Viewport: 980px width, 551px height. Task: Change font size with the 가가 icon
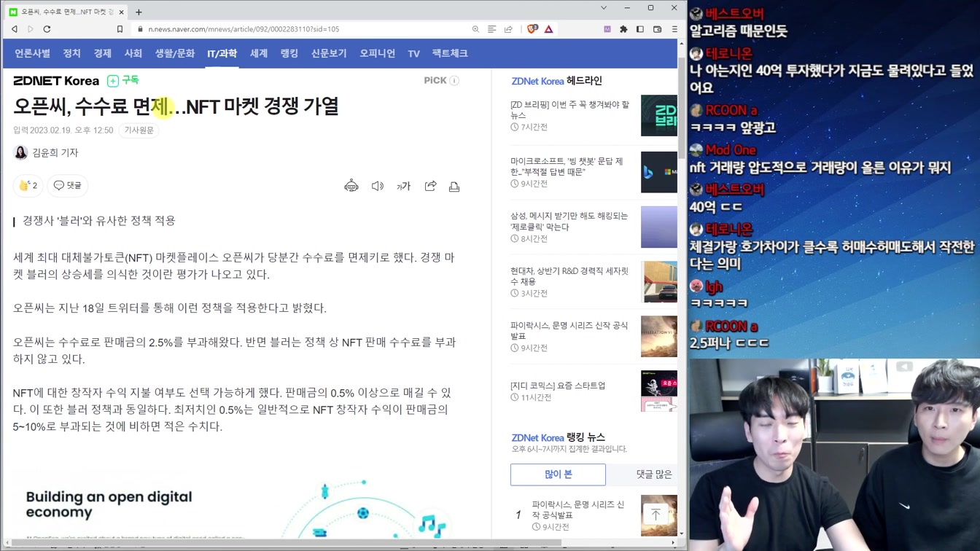404,187
